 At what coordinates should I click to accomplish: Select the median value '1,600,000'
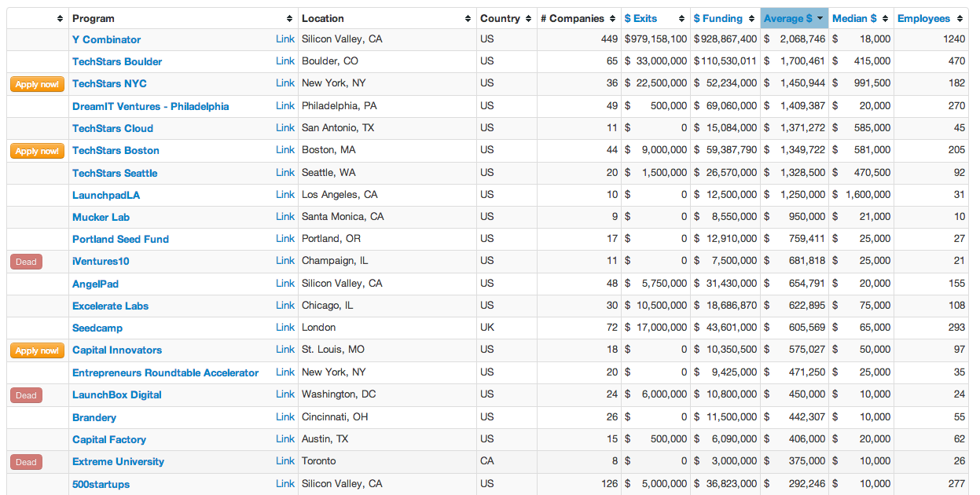point(868,194)
